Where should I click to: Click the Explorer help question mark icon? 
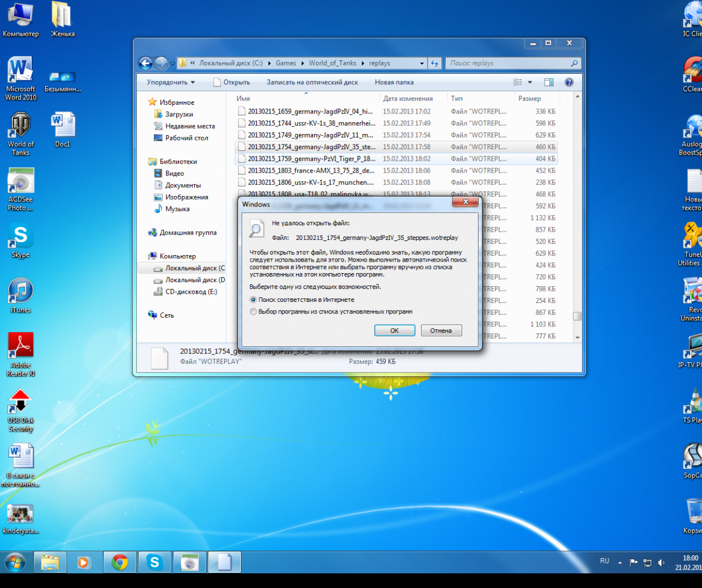tap(569, 82)
